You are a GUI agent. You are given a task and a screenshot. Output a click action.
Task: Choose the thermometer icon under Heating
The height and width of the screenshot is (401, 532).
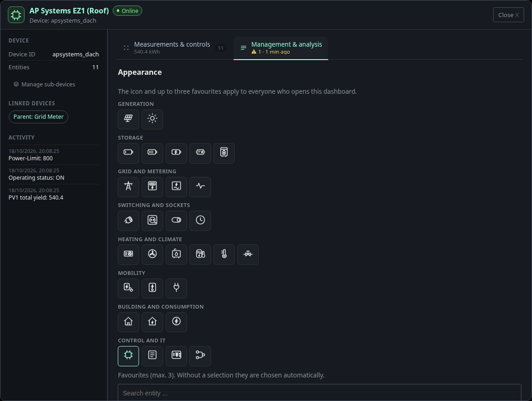coord(224,254)
